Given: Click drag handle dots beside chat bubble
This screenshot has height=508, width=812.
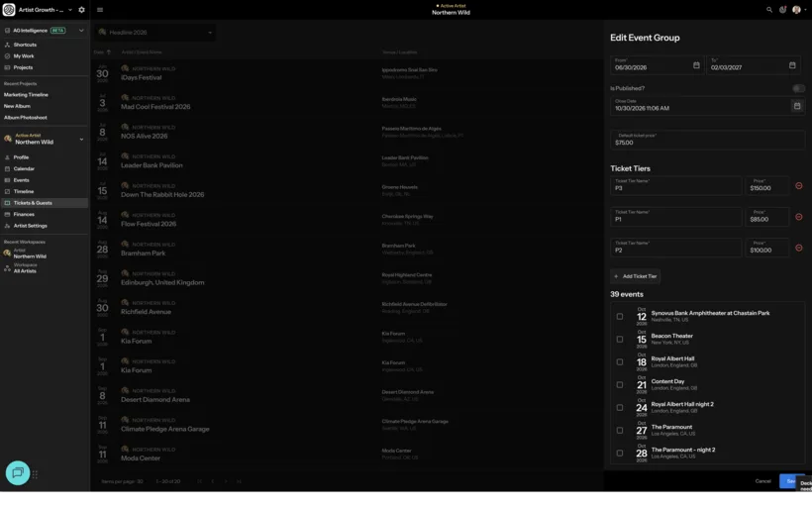Looking at the screenshot, I should pos(35,474).
